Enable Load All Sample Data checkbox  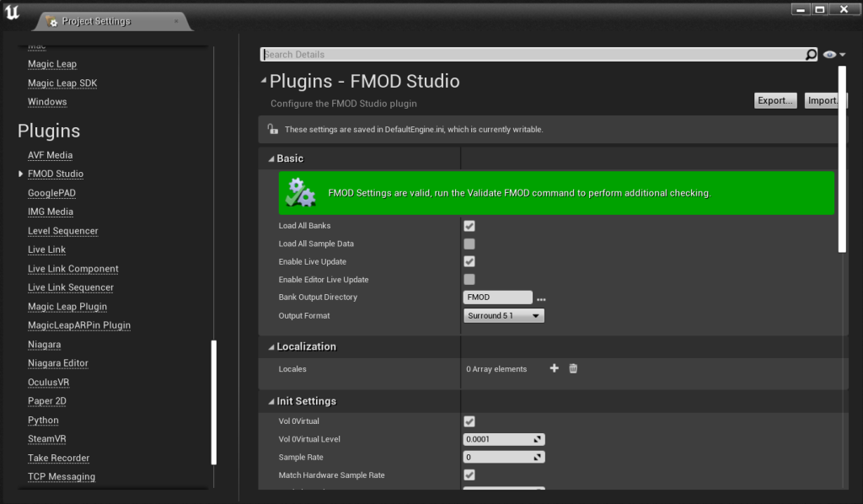pos(469,244)
